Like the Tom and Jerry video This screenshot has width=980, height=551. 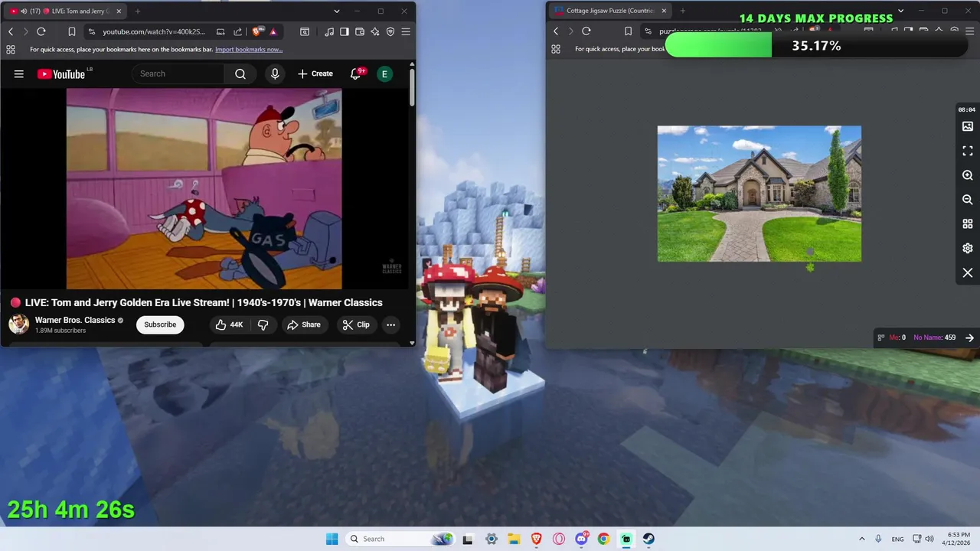(229, 324)
